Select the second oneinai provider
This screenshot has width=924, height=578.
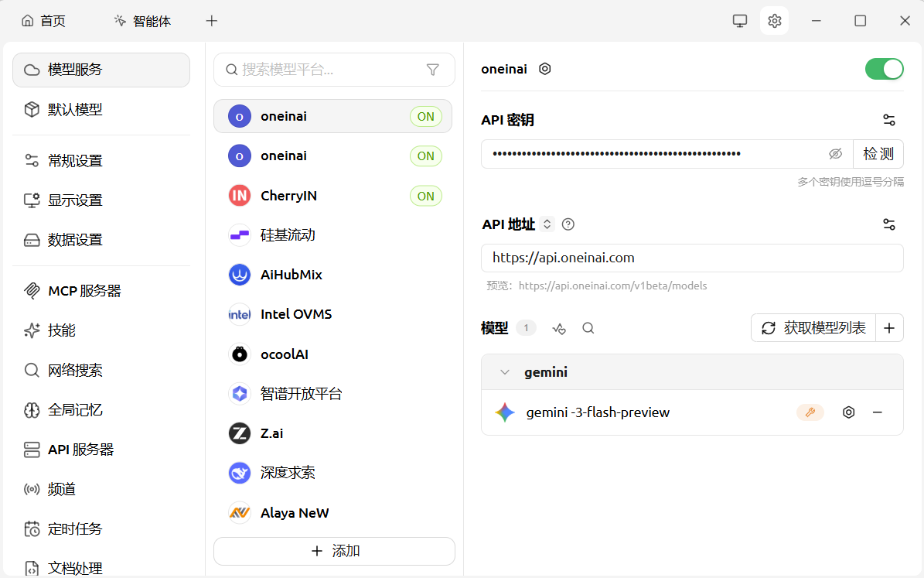(333, 156)
